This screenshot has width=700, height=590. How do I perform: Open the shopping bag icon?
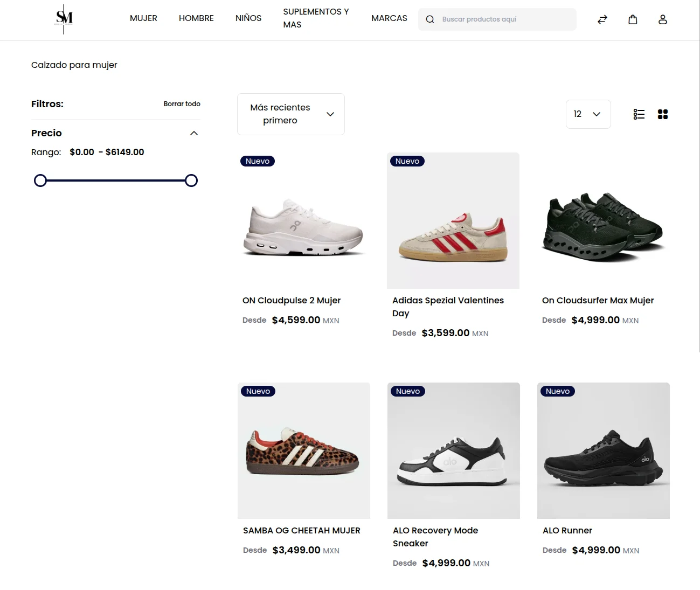coord(633,19)
